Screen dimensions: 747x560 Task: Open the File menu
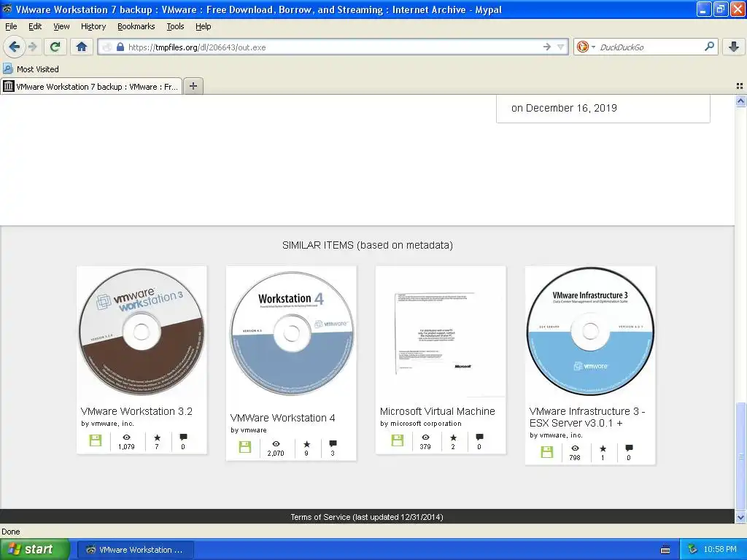[x=11, y=27]
